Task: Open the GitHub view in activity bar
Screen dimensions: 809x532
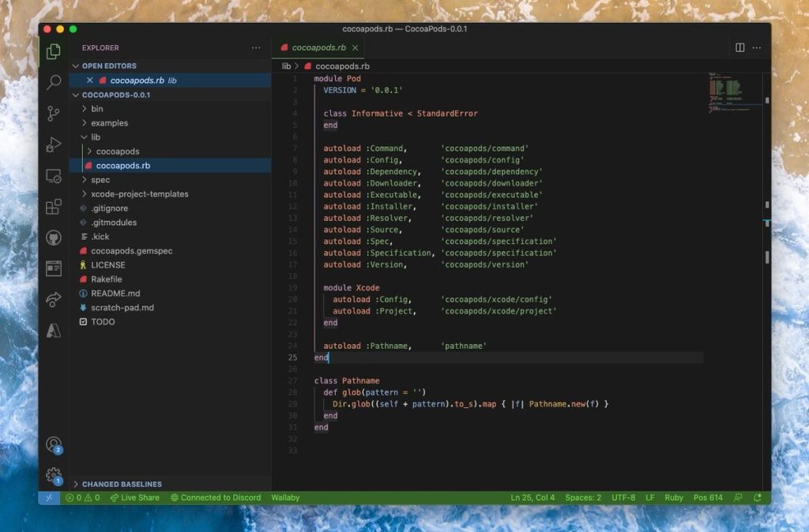Action: (54, 238)
